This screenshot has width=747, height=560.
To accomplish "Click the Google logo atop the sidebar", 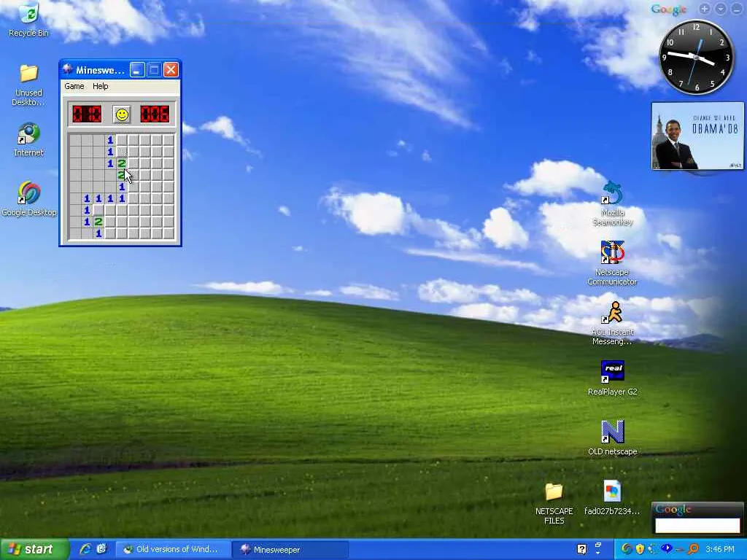I will click(x=668, y=9).
